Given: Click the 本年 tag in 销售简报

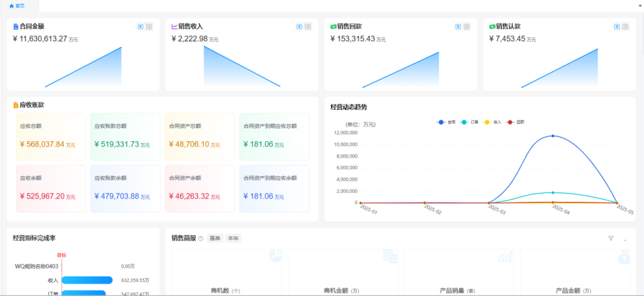Looking at the screenshot, I should pyautogui.click(x=233, y=239).
